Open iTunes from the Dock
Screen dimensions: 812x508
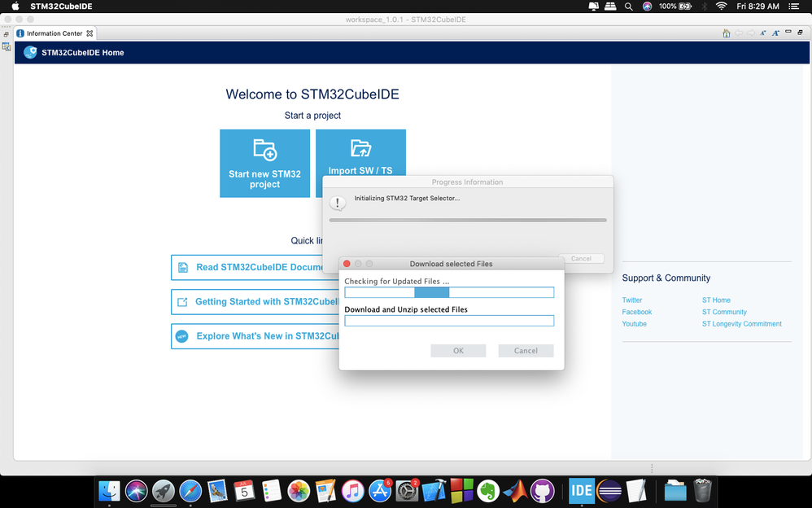click(x=352, y=491)
